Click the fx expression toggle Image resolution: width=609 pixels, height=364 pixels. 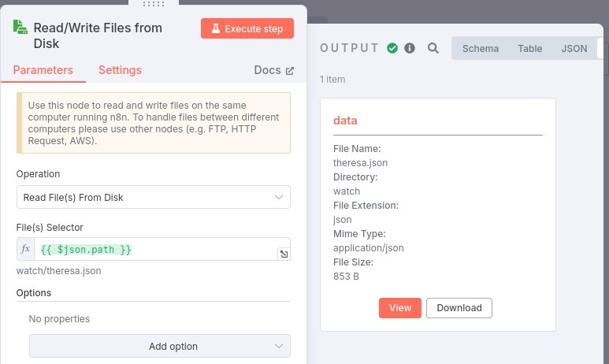[26, 249]
